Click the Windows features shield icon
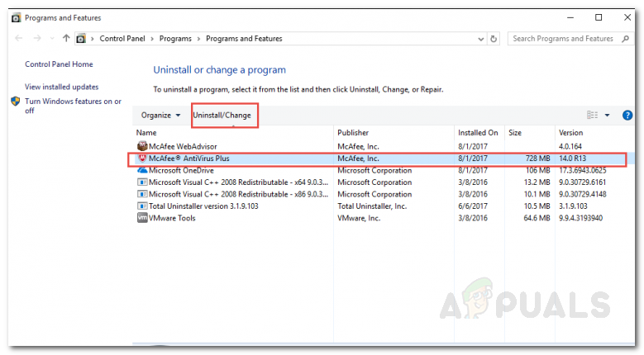Viewport: 644px width, 355px height. pyautogui.click(x=16, y=102)
